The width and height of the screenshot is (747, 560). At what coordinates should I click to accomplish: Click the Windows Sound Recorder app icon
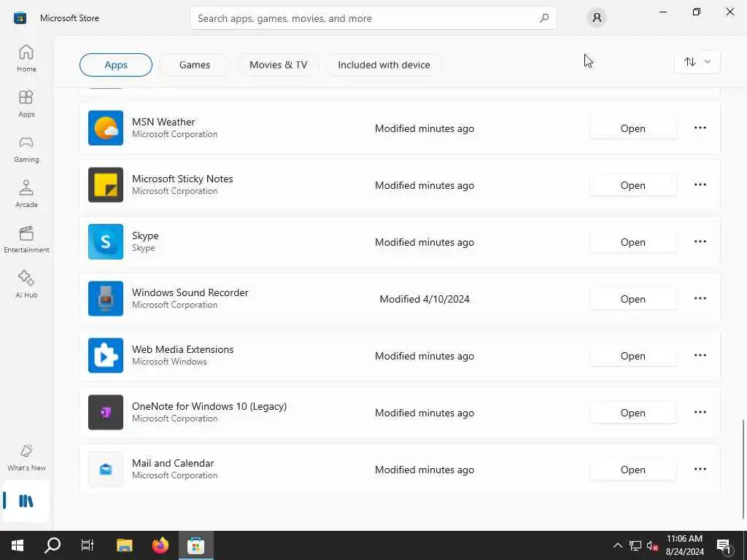point(106,298)
